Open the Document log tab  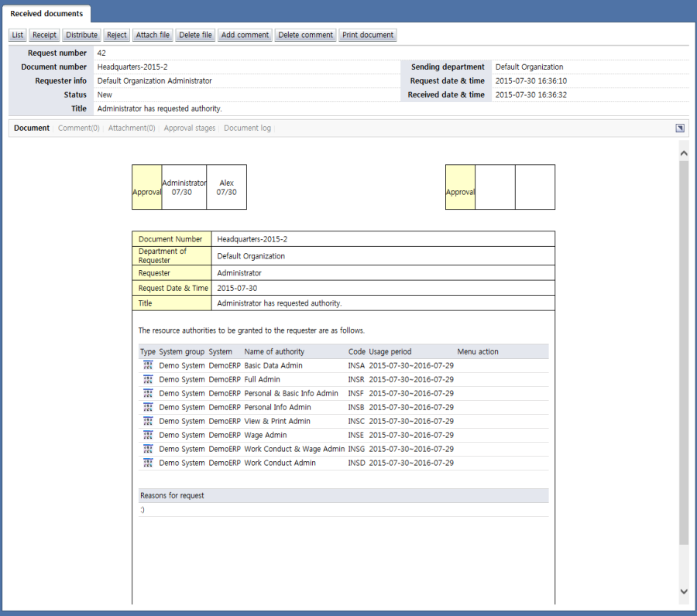tap(247, 128)
